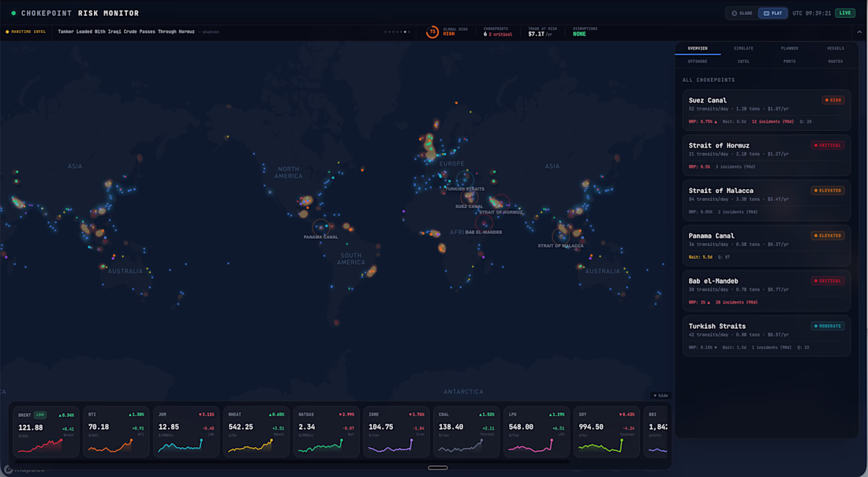868x477 pixels.
Task: Open the Intel tab
Action: click(x=743, y=61)
